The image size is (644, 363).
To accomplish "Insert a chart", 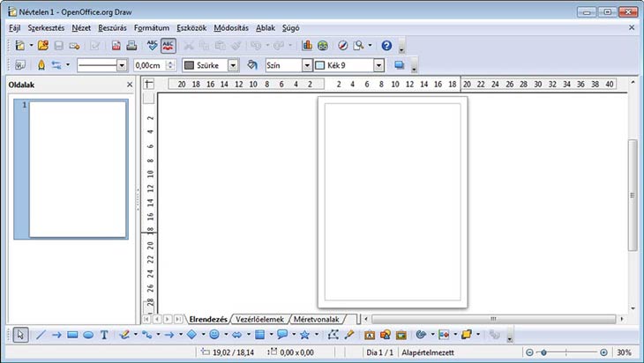I will click(x=307, y=46).
